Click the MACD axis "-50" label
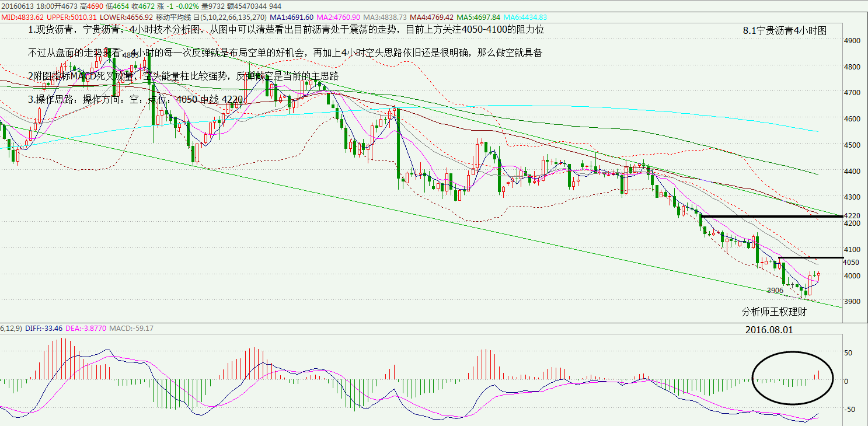 coord(850,409)
